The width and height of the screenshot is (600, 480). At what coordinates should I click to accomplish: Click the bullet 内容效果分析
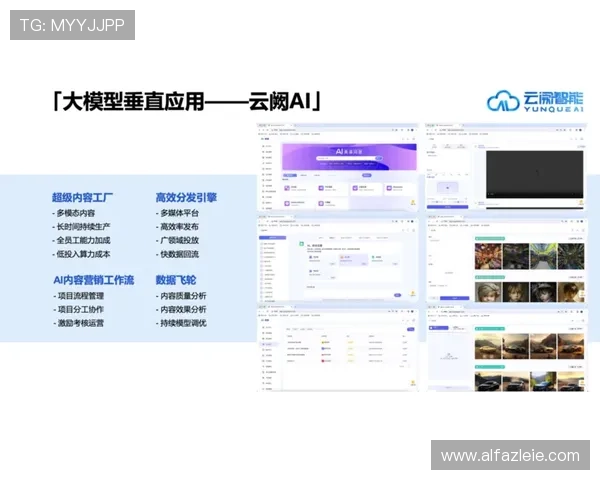[181, 309]
